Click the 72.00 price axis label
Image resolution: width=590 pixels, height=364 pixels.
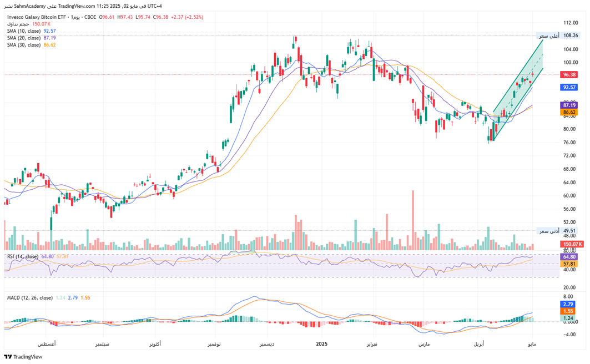tap(569, 156)
